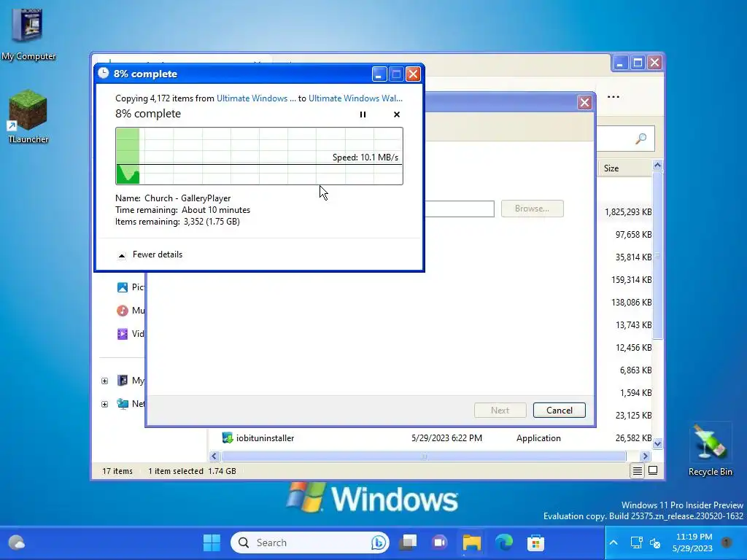Open My Computer desktop icon
This screenshot has width=747, height=560.
click(28, 35)
